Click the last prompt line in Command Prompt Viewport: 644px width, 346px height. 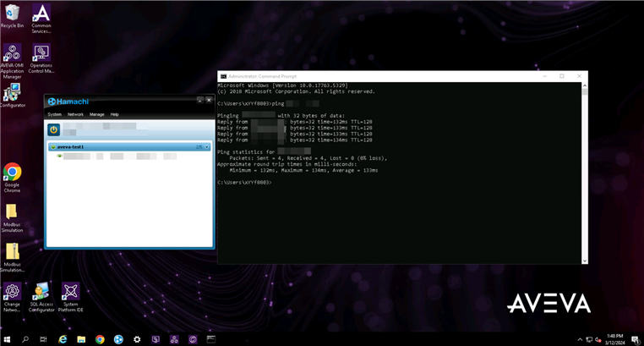pyautogui.click(x=244, y=183)
